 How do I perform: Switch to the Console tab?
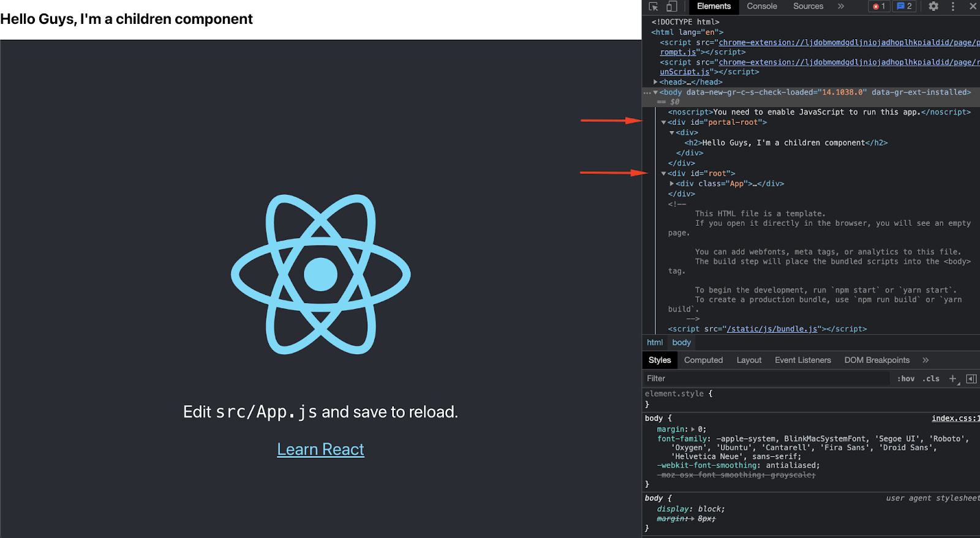pyautogui.click(x=762, y=6)
